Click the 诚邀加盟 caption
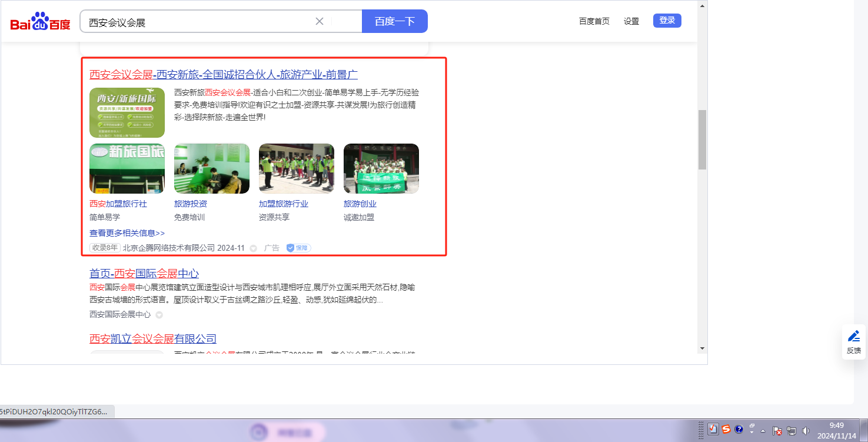Image resolution: width=868 pixels, height=442 pixels. [x=359, y=217]
